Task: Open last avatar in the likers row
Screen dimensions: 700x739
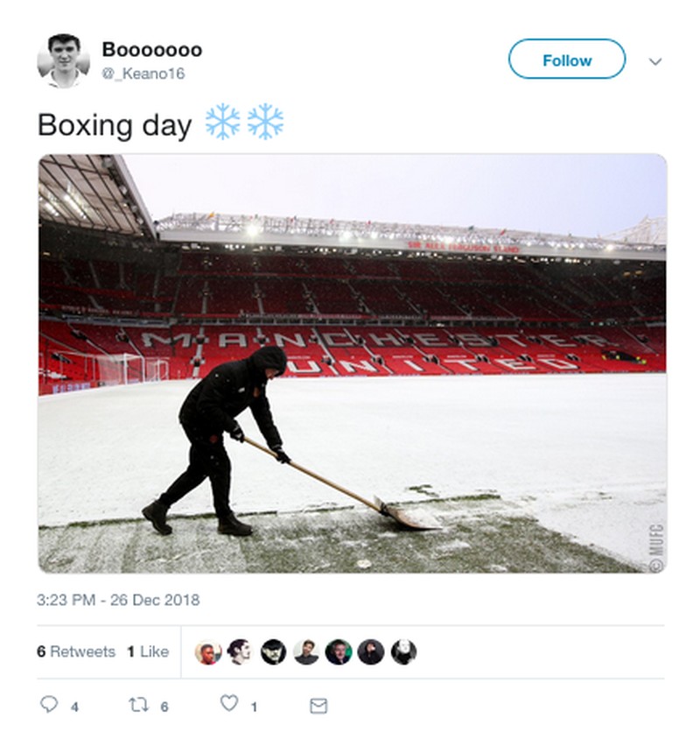Action: (x=403, y=651)
